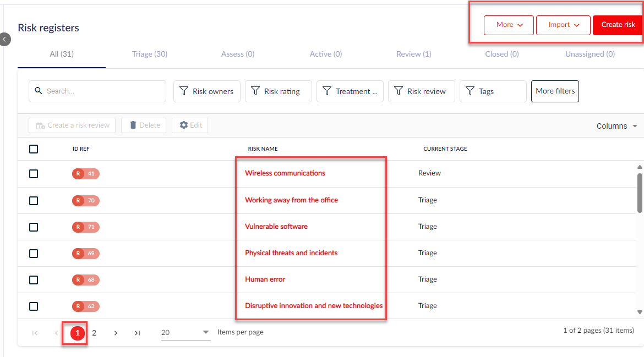Open the Risk review filter
The height and width of the screenshot is (357, 644).
tap(421, 91)
